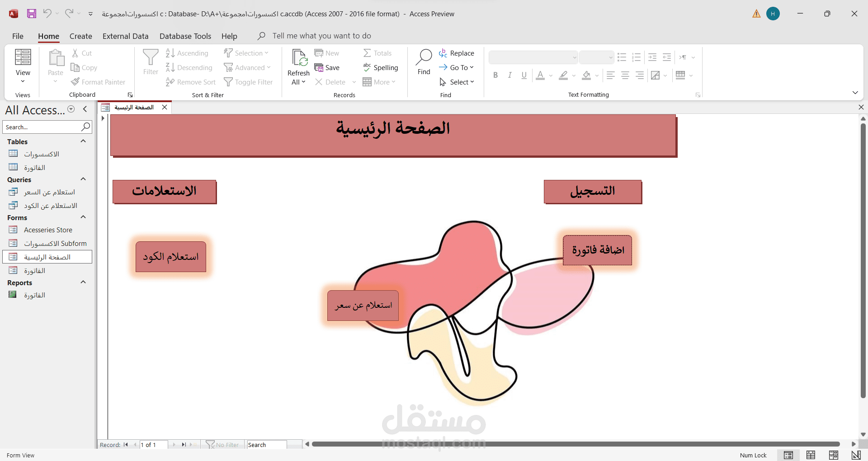Click استعلام الكود button on form
This screenshot has width=868, height=461.
(171, 257)
